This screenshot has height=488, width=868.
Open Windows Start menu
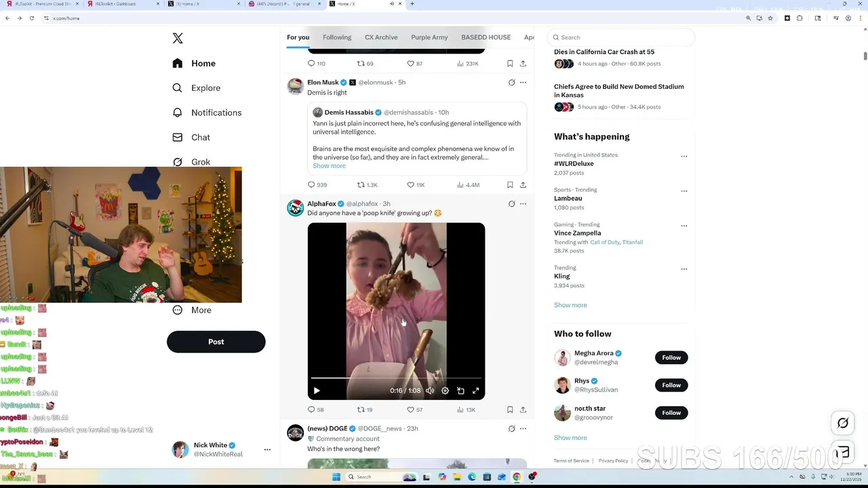(336, 477)
